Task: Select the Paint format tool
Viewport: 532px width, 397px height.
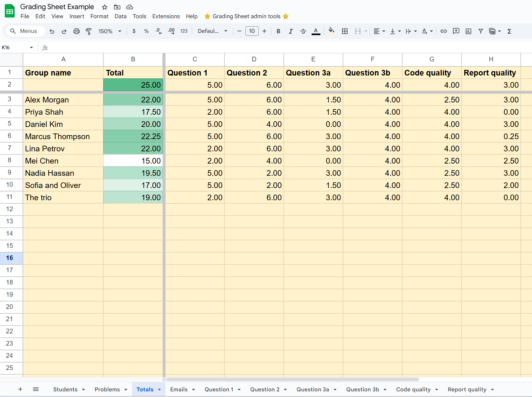Action: click(x=89, y=31)
